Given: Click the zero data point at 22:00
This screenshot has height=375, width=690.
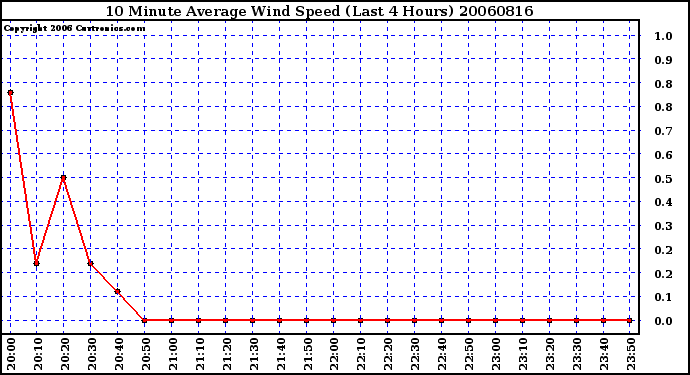Looking at the screenshot, I should pos(334,320).
